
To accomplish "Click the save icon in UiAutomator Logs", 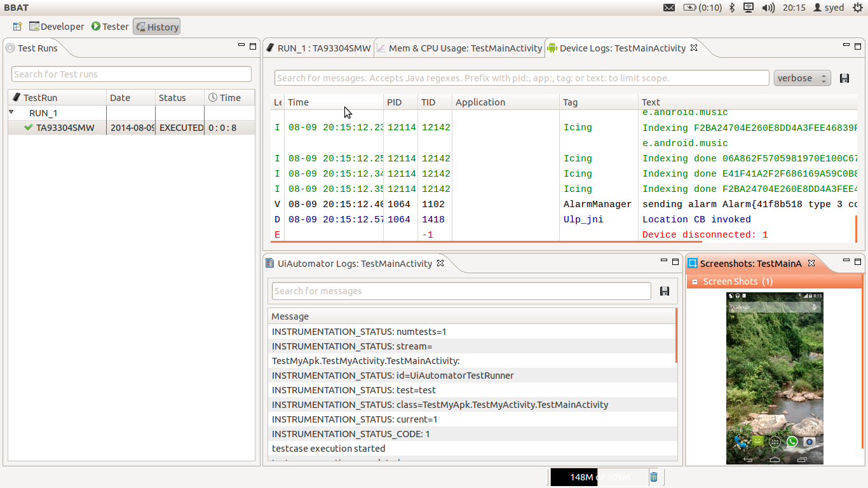I will point(665,291).
